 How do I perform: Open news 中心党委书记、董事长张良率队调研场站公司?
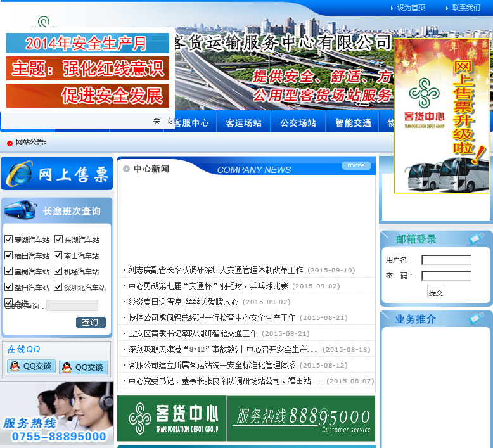tap(225, 381)
